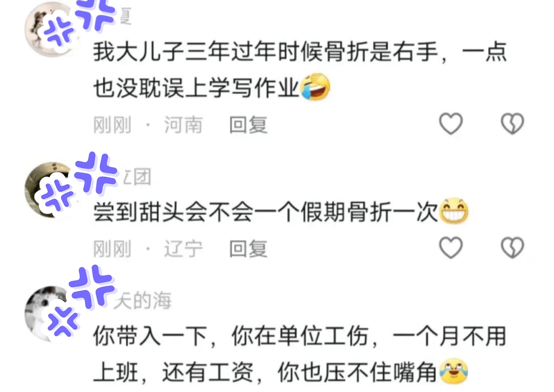554x392 pixels.
Task: Tap broken heart on the Liaoning comment
Action: [x=512, y=247]
